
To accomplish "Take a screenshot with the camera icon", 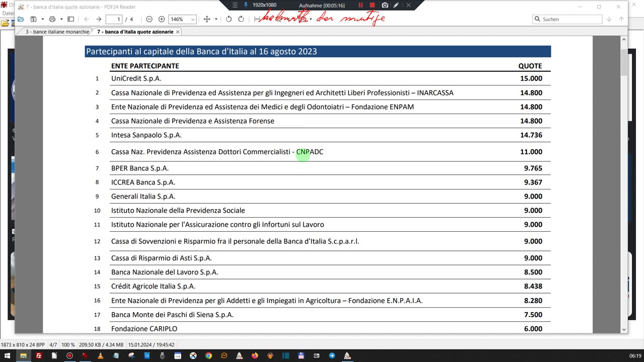I will [x=385, y=5].
